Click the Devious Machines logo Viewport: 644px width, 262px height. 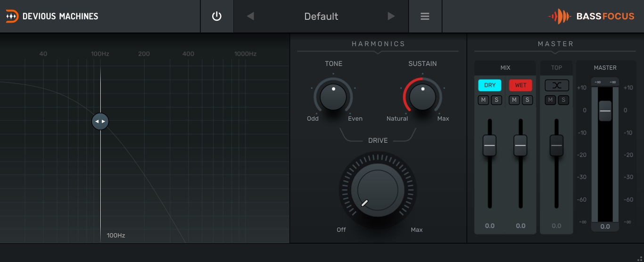click(52, 16)
